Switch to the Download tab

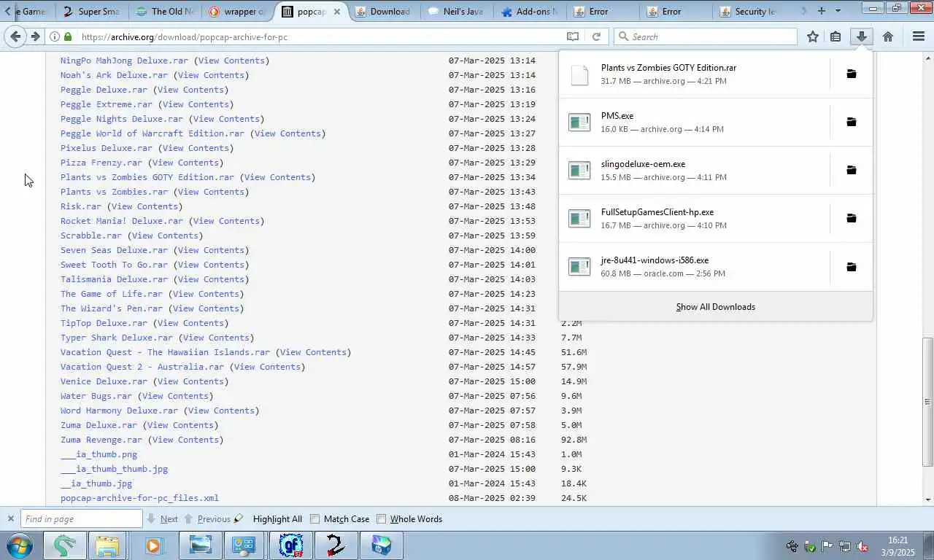point(383,11)
